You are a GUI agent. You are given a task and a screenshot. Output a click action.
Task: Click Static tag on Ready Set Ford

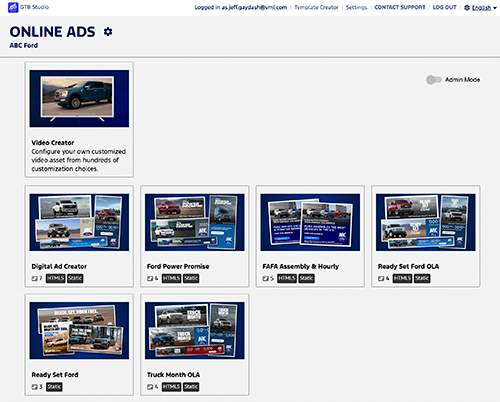click(x=54, y=387)
